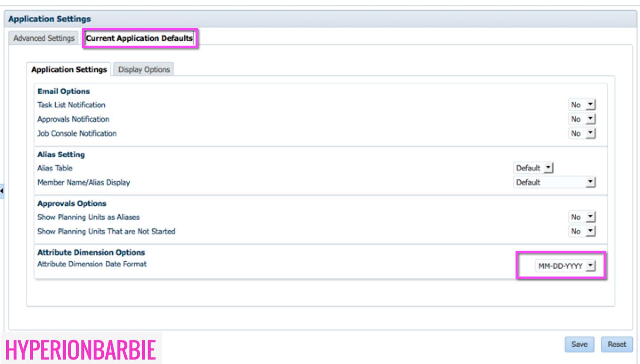Open the Job Console Notification dropdown
640x364 pixels.
[582, 133]
